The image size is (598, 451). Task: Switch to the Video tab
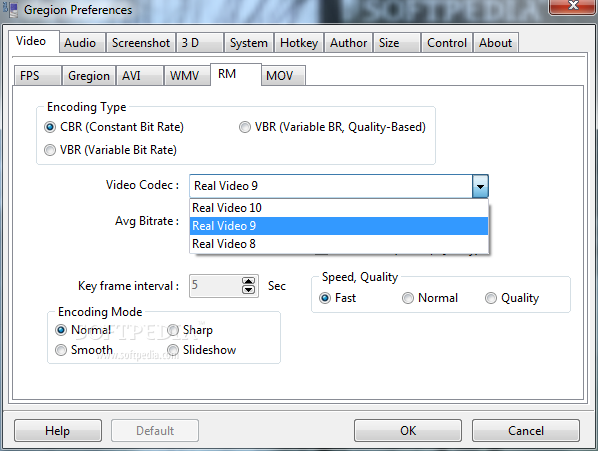coord(34,41)
